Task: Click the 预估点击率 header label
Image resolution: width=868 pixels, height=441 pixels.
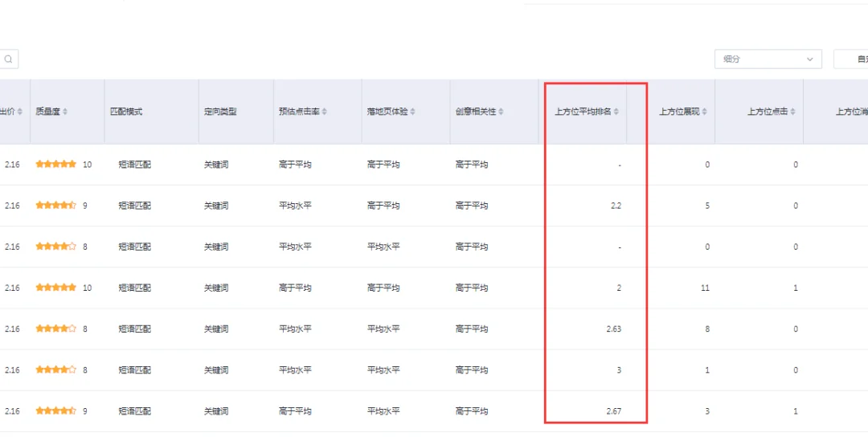Action: pos(299,112)
